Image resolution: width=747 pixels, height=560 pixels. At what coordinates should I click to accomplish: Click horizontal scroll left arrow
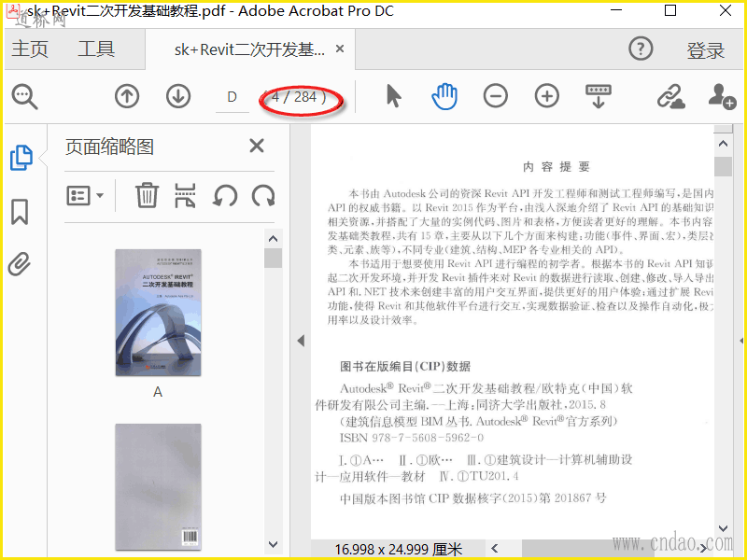(x=495, y=548)
